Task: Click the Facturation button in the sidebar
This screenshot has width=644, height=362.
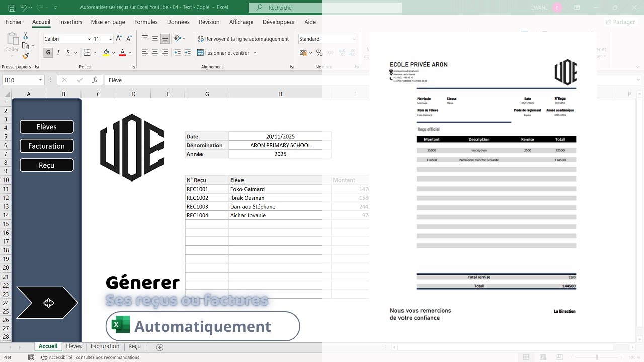Action: [x=47, y=146]
